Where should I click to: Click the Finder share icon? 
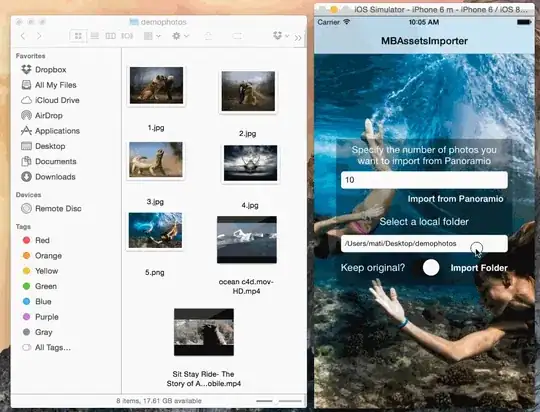pyautogui.click(x=208, y=36)
